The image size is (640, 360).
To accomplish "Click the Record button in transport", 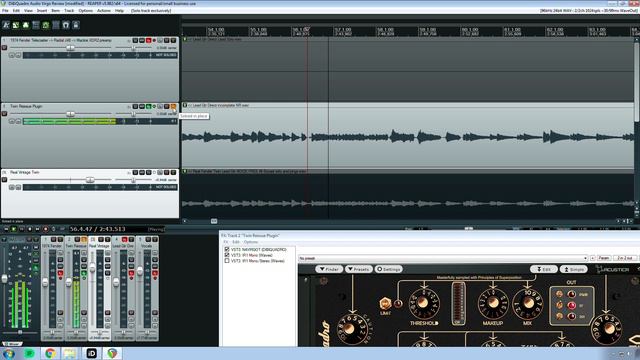I will (45, 229).
